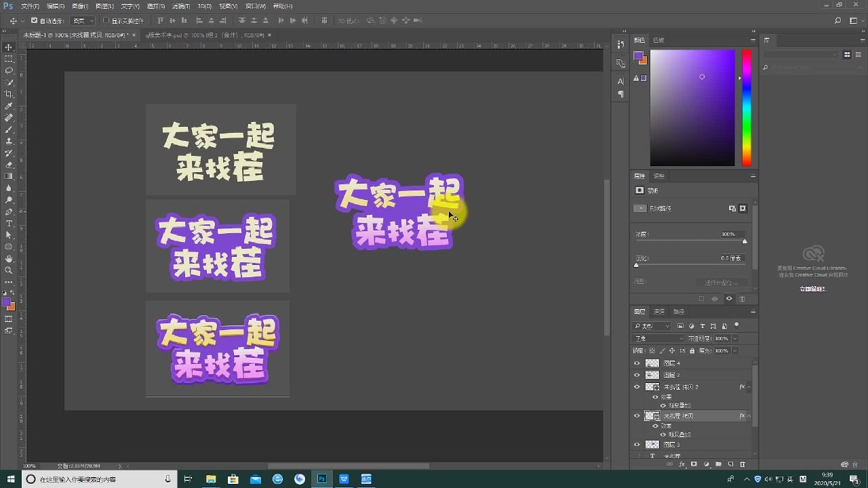The width and height of the screenshot is (868, 488).
Task: Select the Eyedropper tool
Action: click(x=9, y=106)
